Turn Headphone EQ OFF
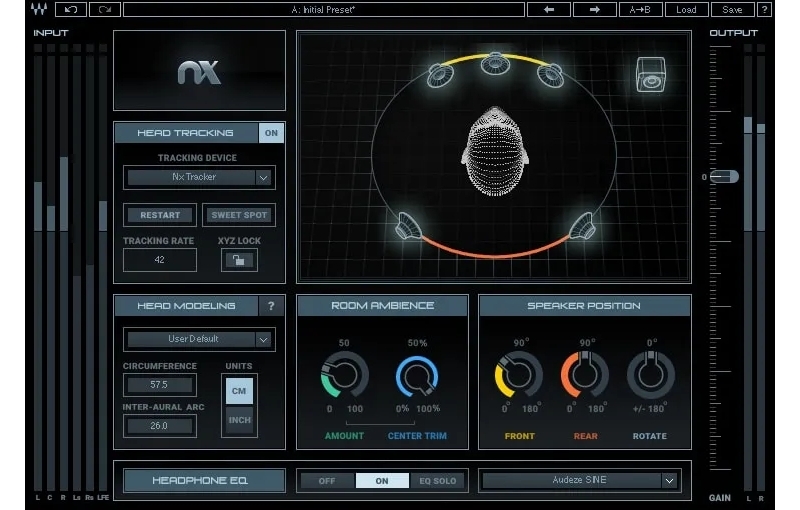This screenshot has width=800, height=510. click(x=327, y=481)
